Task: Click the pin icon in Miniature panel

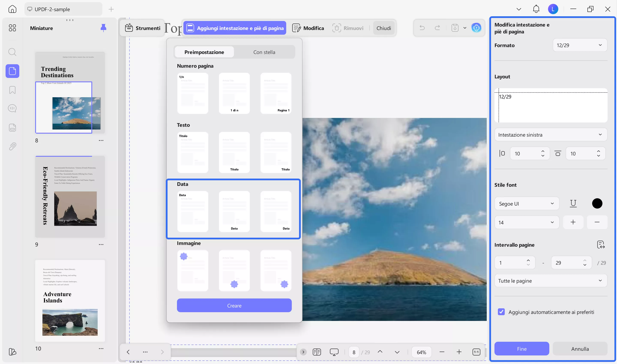Action: tap(103, 28)
